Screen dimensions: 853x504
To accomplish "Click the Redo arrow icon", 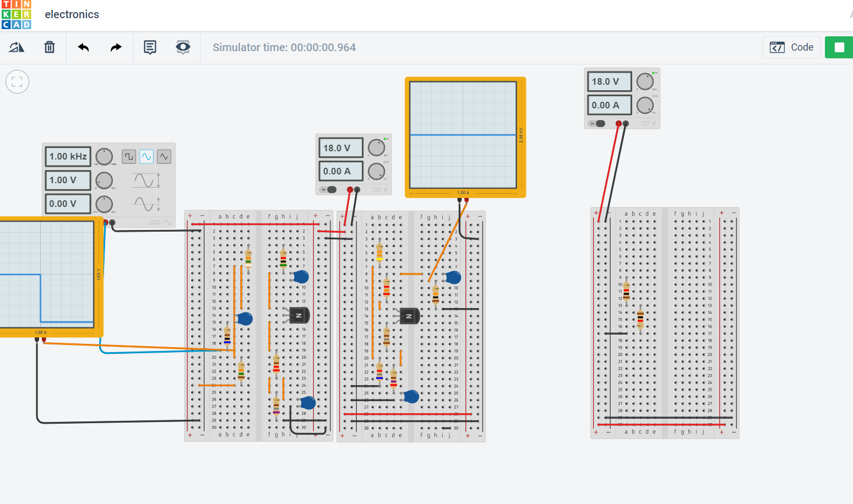I will 116,47.
